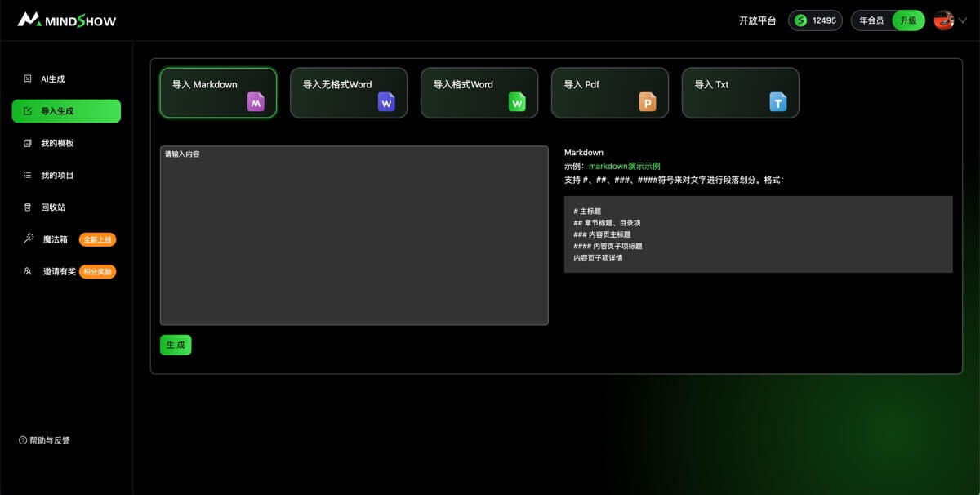Click the 升级 upgrade button
This screenshot has width=980, height=495.
click(x=908, y=20)
